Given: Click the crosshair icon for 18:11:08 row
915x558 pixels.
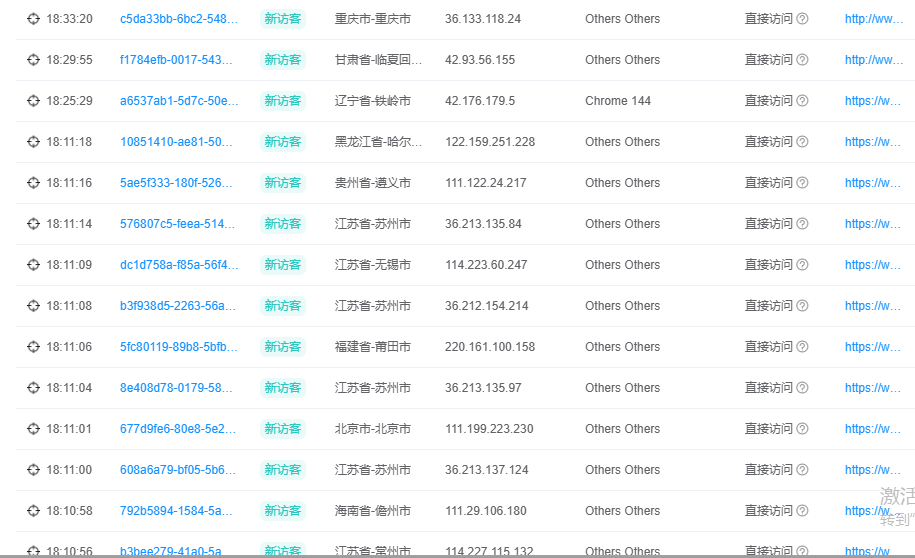Looking at the screenshot, I should coord(33,306).
